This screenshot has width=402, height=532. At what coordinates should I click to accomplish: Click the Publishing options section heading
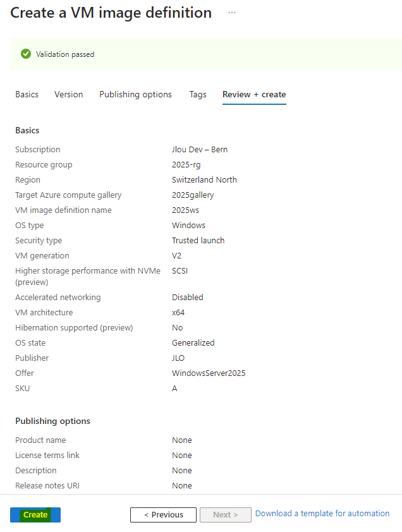coord(52,421)
